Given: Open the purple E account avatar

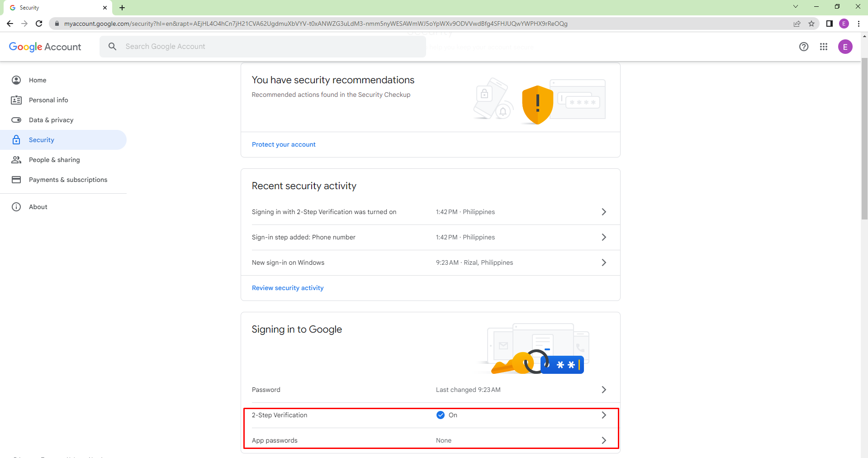Looking at the screenshot, I should [845, 47].
